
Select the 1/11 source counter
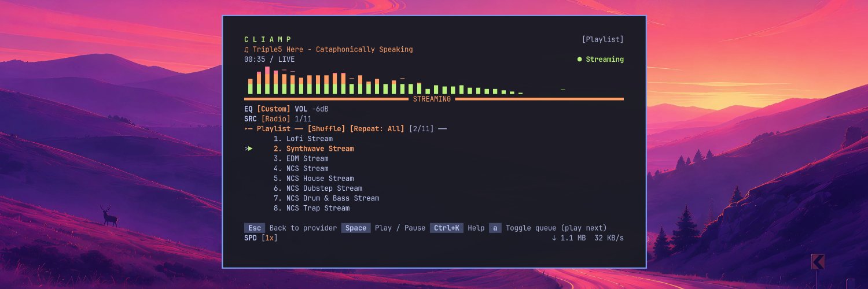click(x=303, y=118)
